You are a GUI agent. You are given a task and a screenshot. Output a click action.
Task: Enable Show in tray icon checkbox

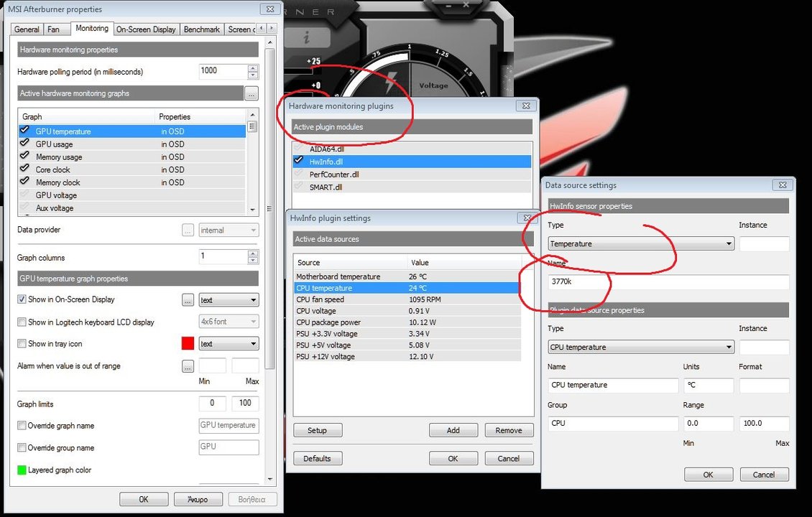(x=22, y=344)
